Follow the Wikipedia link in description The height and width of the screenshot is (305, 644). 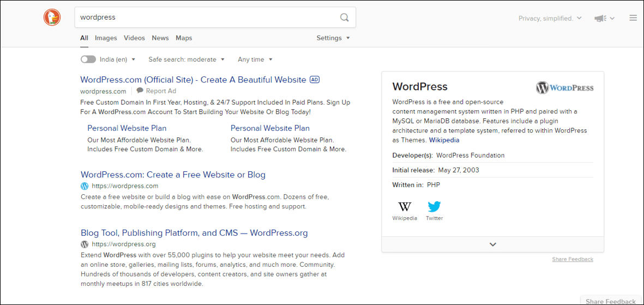(444, 140)
